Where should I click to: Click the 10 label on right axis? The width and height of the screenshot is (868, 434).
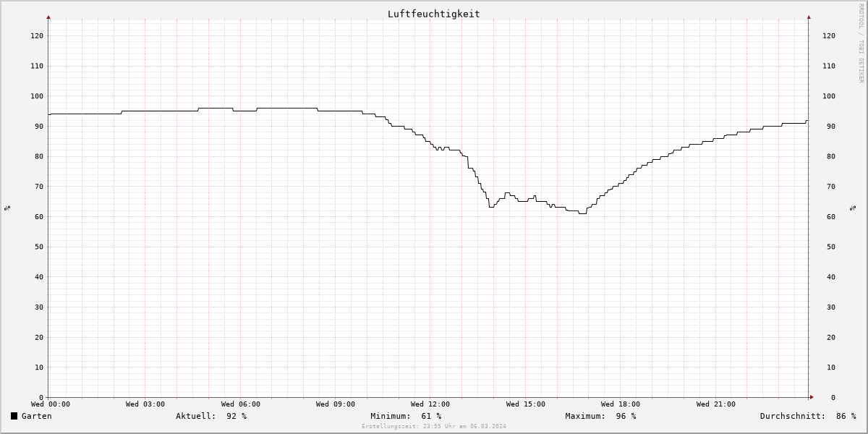(831, 367)
